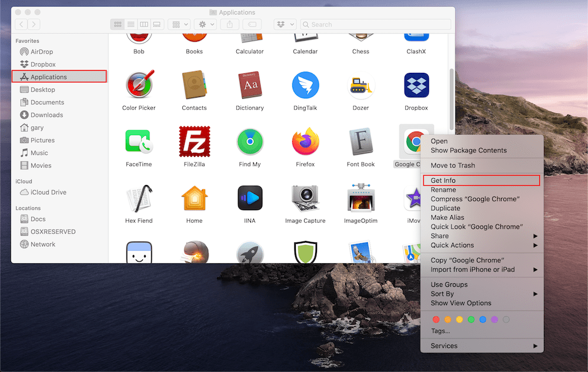The image size is (588, 372).
Task: Click the Finder vertical scrollbar
Action: [x=452, y=99]
